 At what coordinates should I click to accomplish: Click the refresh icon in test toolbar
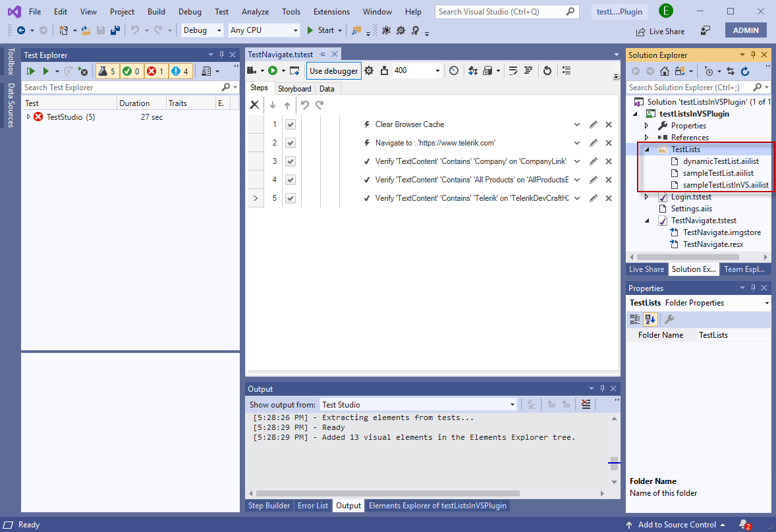click(547, 70)
